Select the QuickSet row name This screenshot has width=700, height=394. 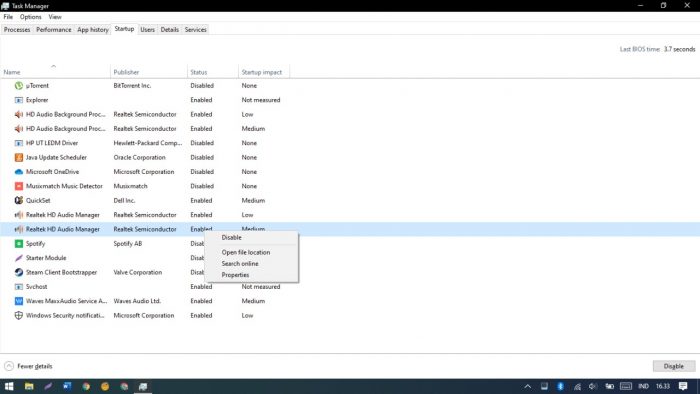38,200
